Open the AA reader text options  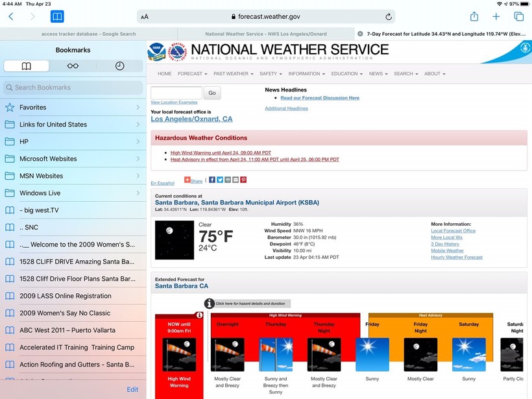145,17
